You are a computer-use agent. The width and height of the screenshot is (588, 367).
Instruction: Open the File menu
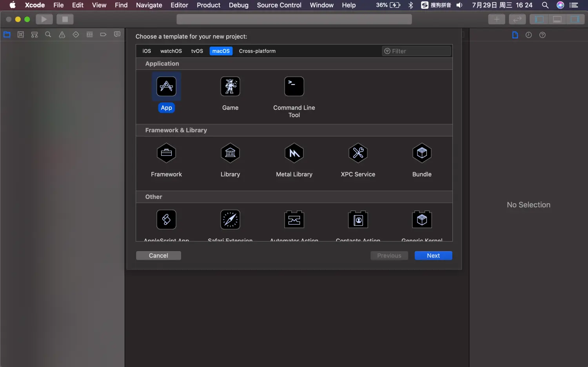pos(58,5)
